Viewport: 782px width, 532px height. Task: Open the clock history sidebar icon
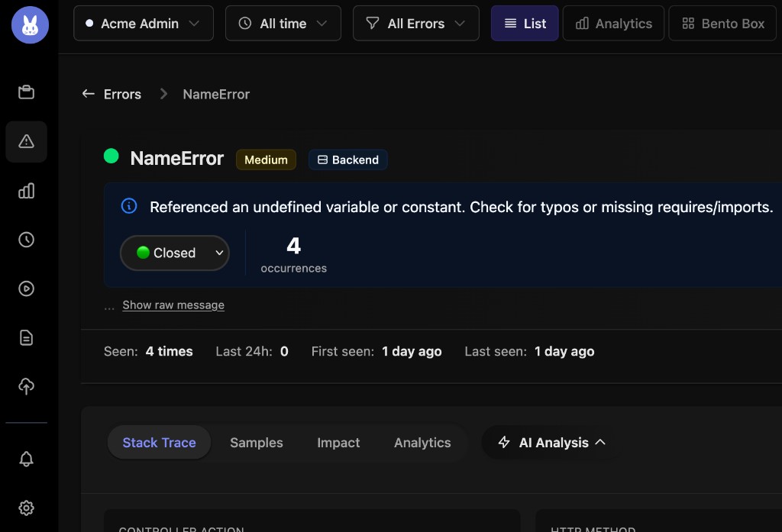click(27, 240)
